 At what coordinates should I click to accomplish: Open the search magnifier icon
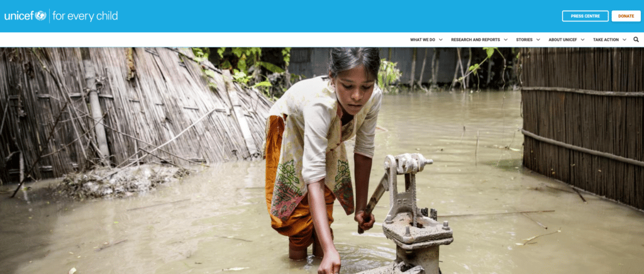tap(636, 40)
